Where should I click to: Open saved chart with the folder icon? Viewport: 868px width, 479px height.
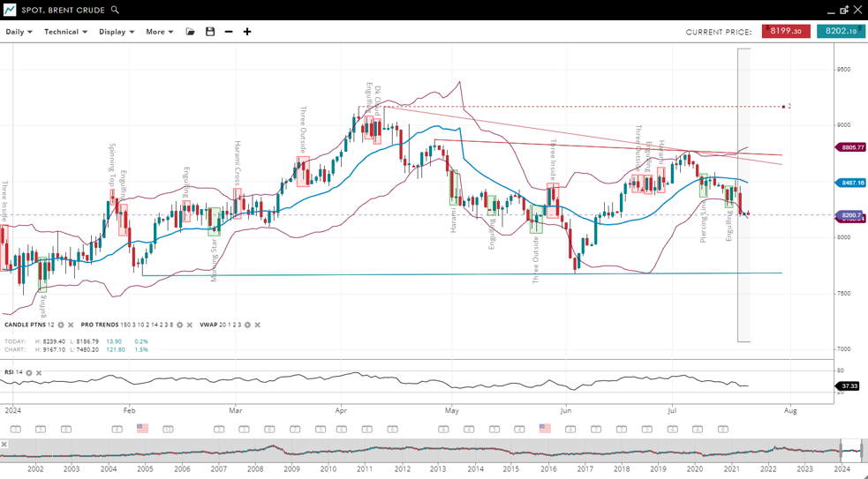[190, 32]
